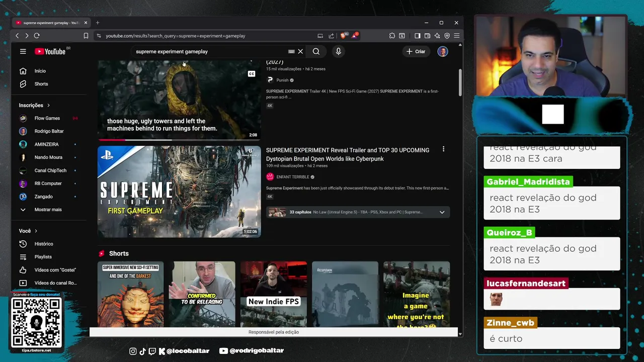This screenshot has height=362, width=644.
Task: Open the Supreme First Gameplay thumbnail
Action: coord(179,192)
